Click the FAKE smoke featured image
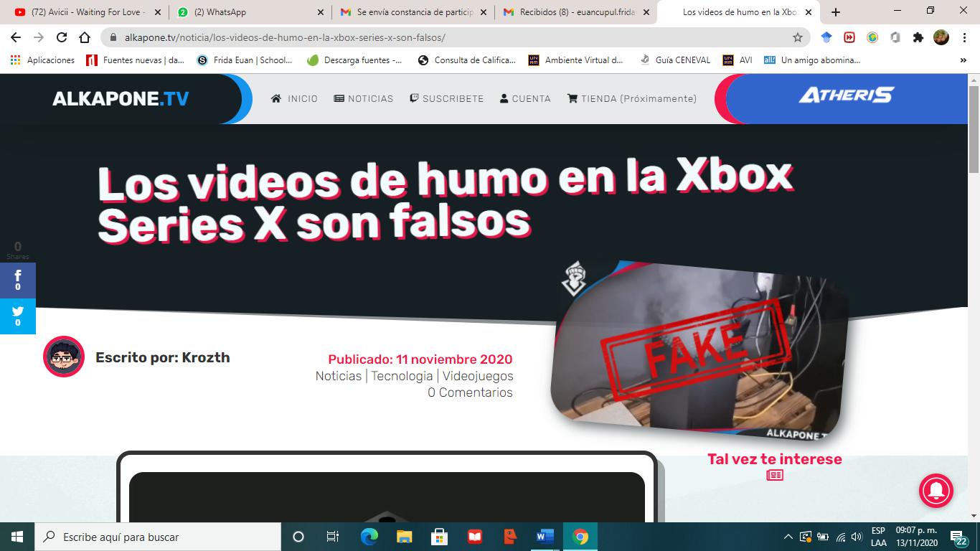 pyautogui.click(x=699, y=352)
